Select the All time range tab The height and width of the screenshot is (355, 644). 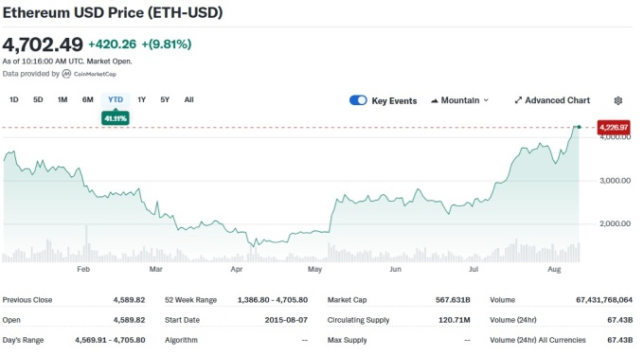point(188,99)
